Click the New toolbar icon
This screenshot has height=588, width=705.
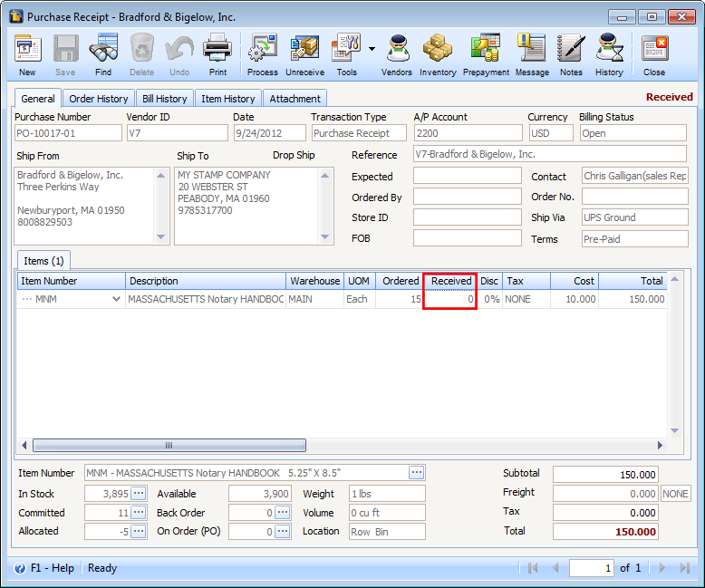point(27,49)
